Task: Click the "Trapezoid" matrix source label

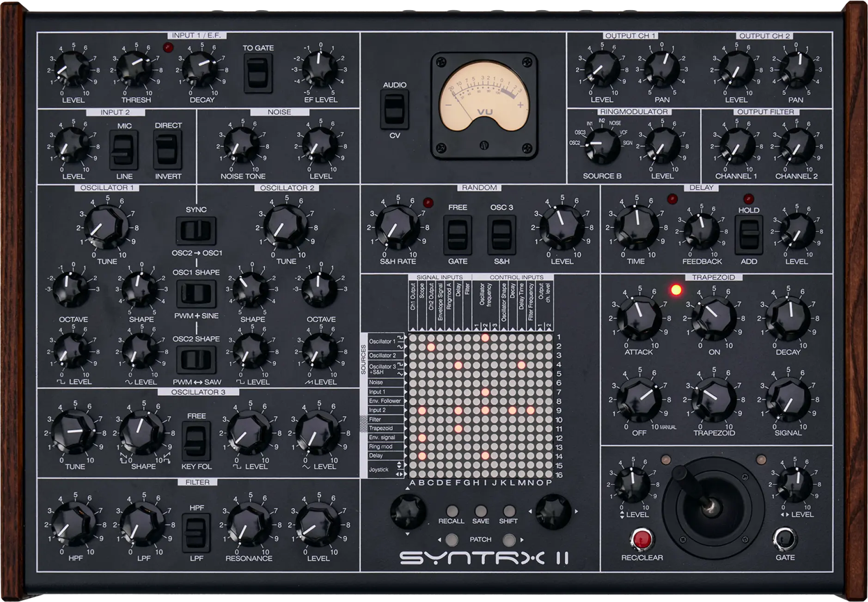Action: (380, 429)
